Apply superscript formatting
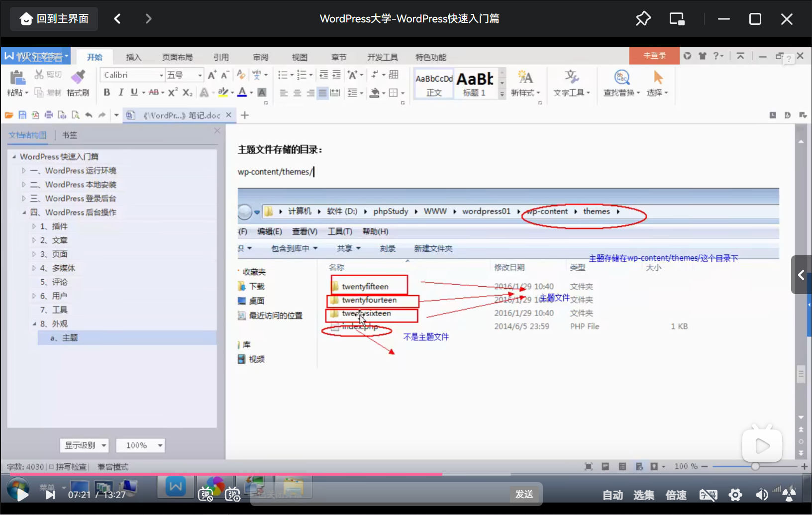 (x=173, y=92)
